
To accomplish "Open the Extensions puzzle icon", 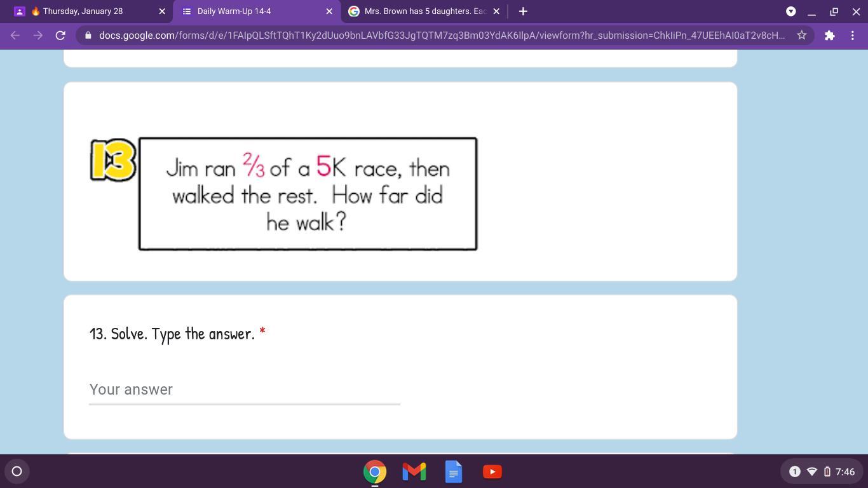I will click(x=829, y=36).
